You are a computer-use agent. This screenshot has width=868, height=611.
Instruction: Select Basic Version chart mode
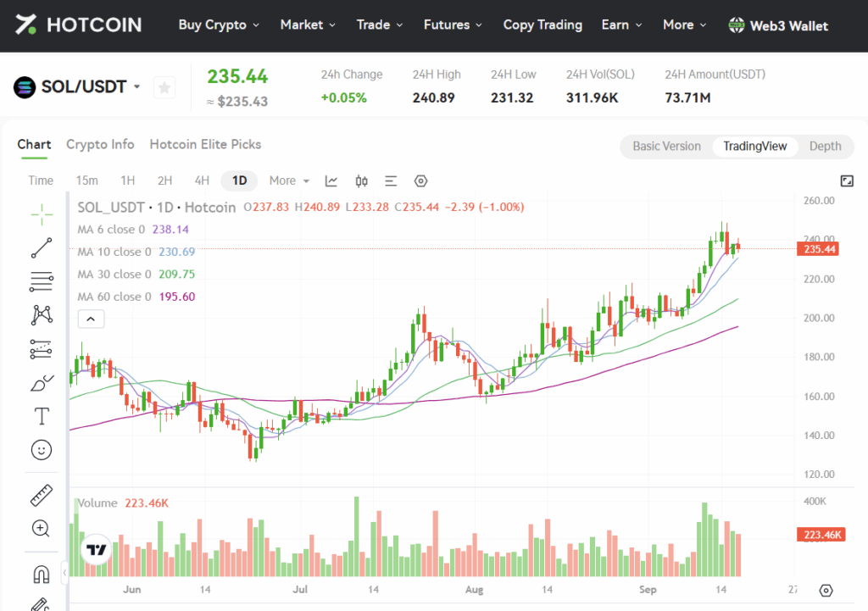666,146
